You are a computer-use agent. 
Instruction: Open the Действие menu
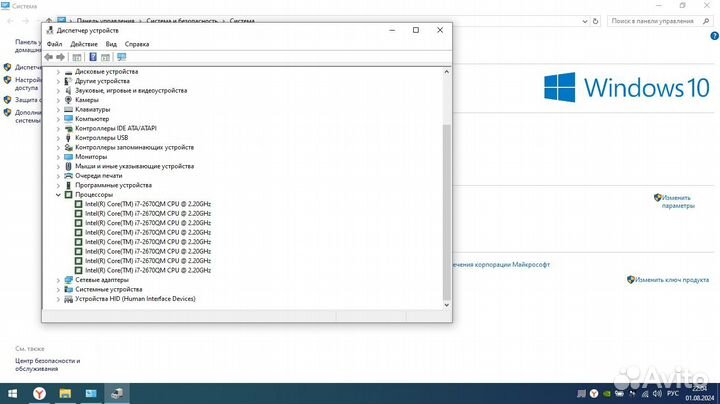tap(84, 44)
